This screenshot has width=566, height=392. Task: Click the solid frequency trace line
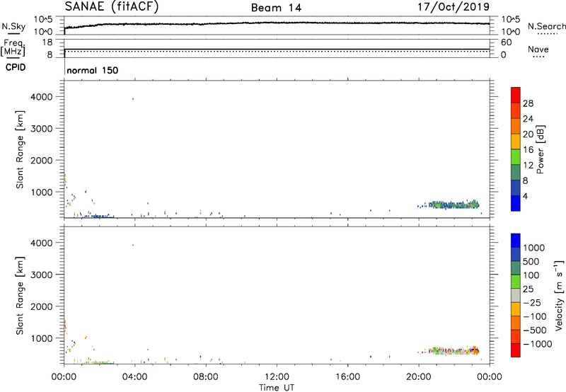[277, 49]
